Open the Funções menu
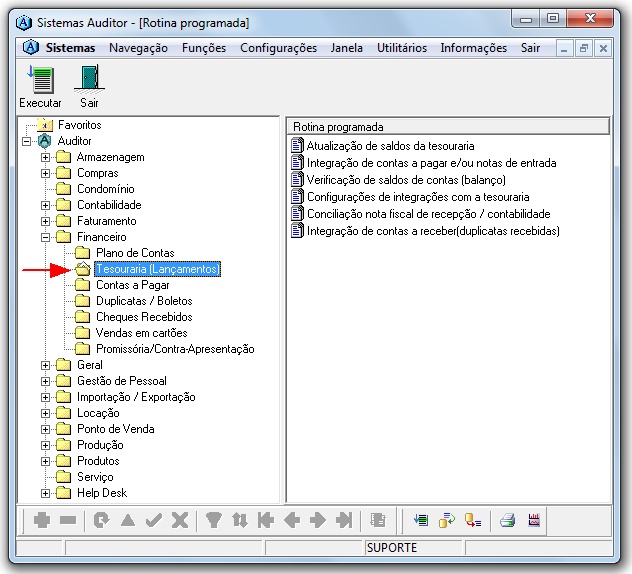The width and height of the screenshot is (632, 574). (204, 48)
